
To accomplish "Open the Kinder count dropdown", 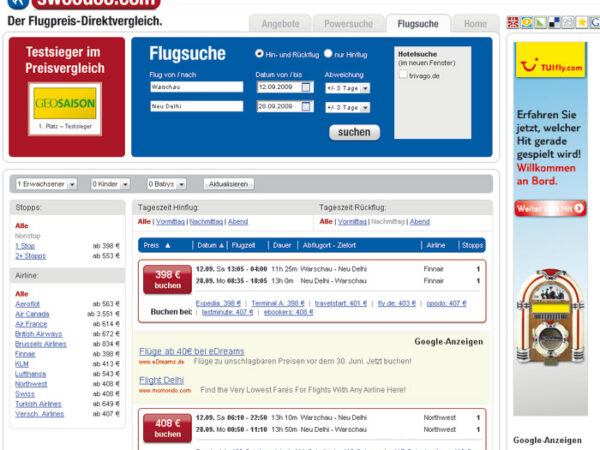I will tap(111, 184).
